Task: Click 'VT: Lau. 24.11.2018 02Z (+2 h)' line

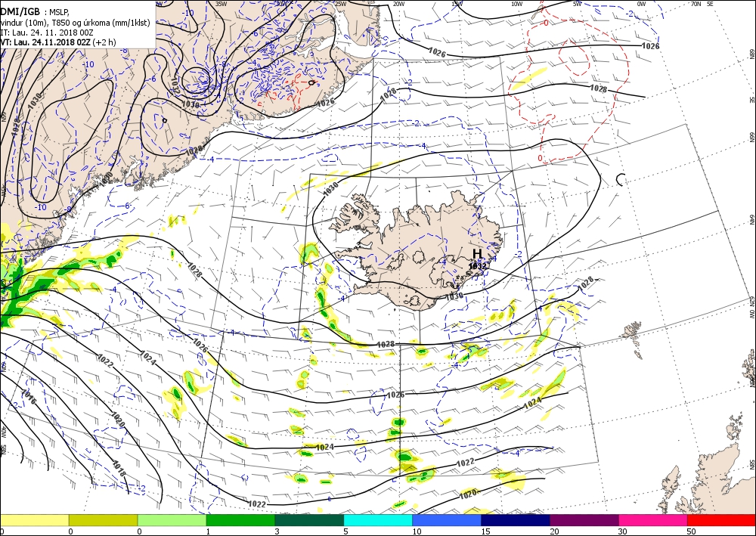Action: point(58,42)
